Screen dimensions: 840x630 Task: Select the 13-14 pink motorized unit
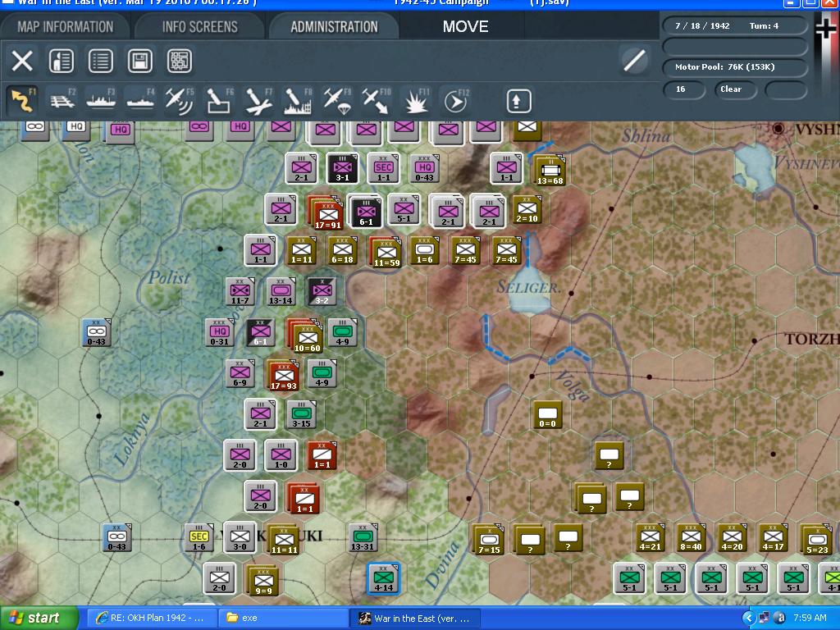(x=281, y=292)
